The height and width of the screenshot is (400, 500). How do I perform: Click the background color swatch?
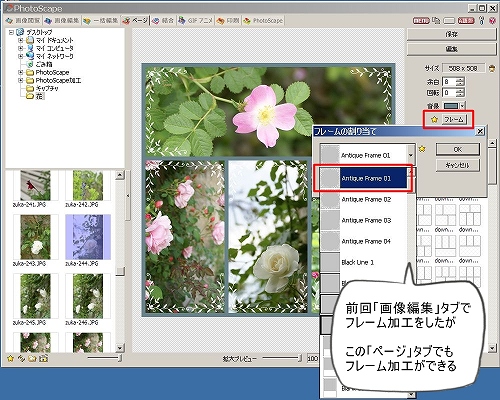click(451, 106)
